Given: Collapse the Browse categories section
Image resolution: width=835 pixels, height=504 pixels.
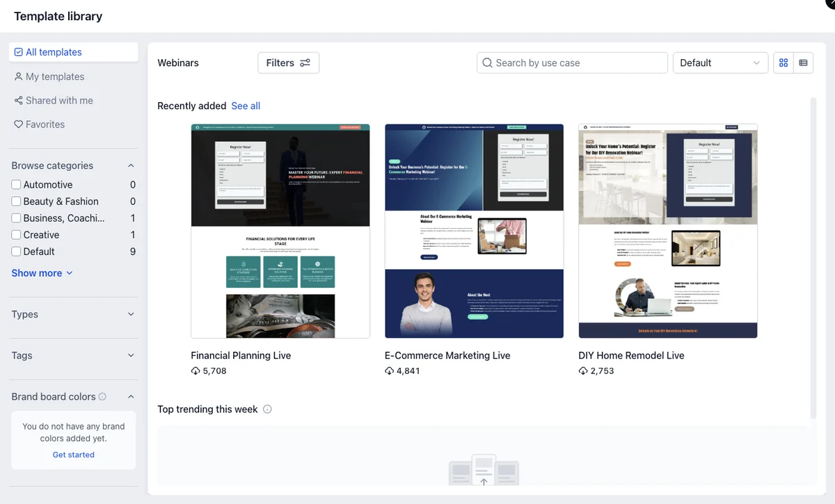Looking at the screenshot, I should pos(131,165).
